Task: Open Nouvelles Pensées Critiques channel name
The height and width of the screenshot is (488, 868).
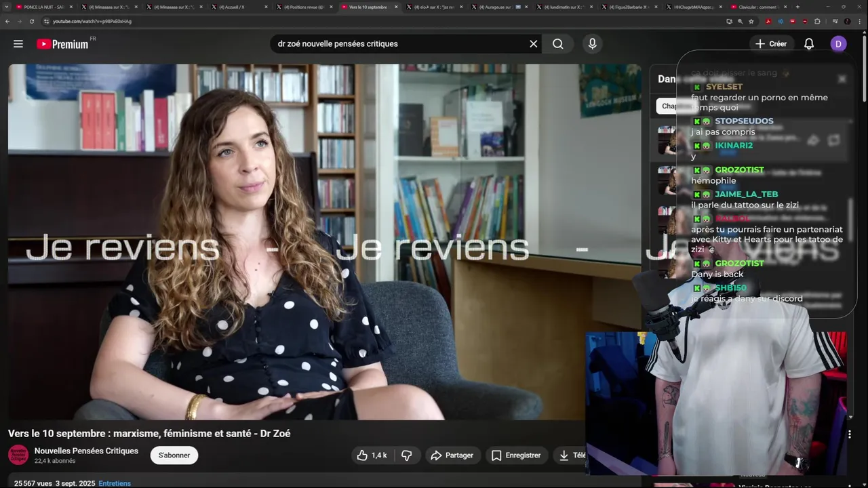Action: [x=86, y=451]
